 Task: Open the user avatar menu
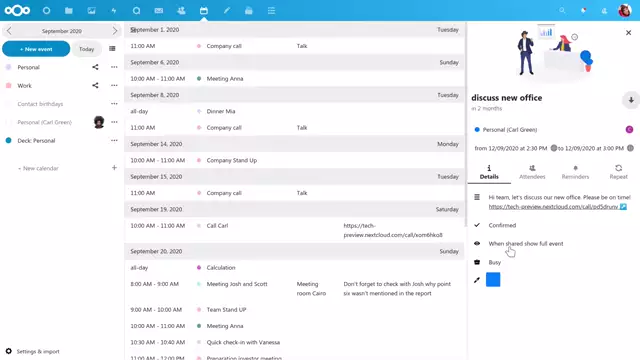(x=625, y=11)
